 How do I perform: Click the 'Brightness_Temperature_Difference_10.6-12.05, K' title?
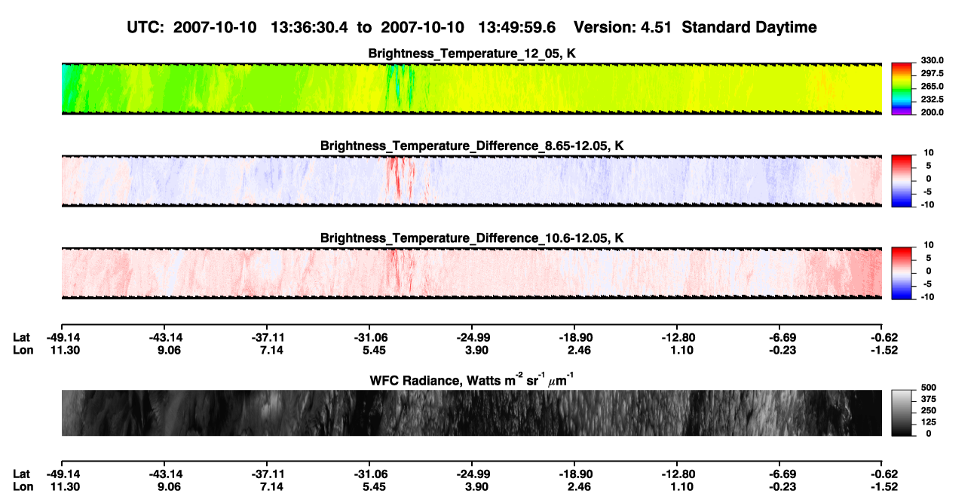[472, 238]
